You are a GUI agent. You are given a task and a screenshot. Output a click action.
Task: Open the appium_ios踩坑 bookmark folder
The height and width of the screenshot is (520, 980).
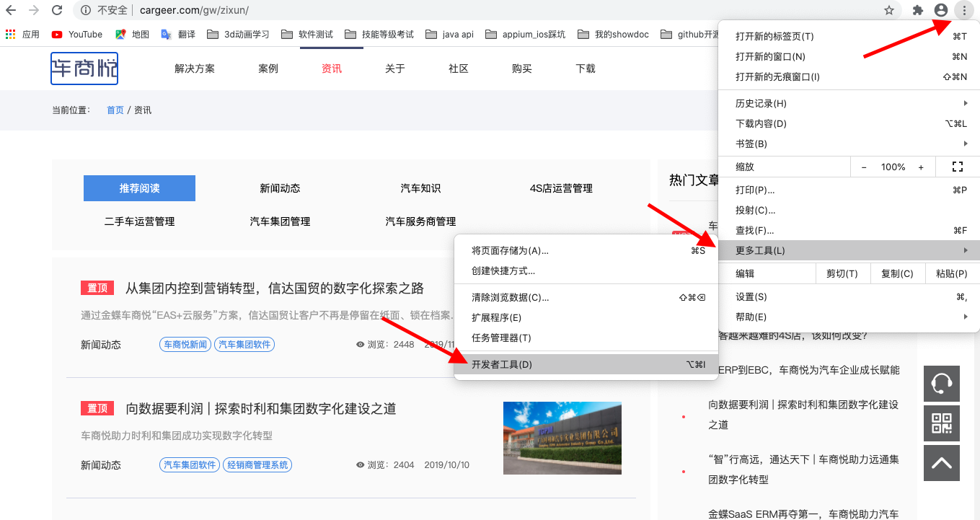(525, 34)
